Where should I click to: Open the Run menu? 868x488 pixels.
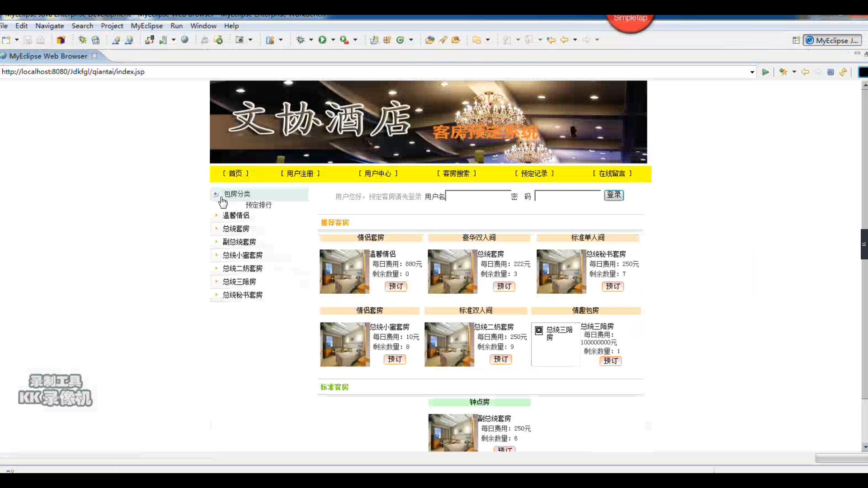point(176,26)
